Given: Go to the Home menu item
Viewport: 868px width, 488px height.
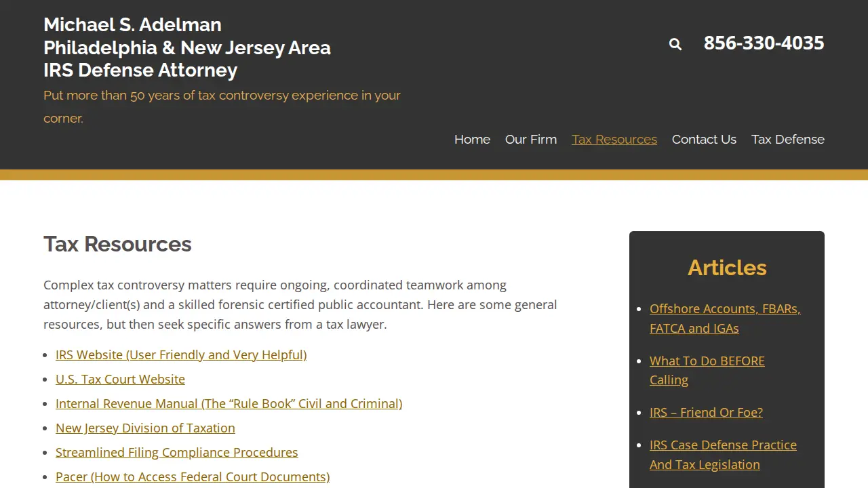Looking at the screenshot, I should coord(472,139).
